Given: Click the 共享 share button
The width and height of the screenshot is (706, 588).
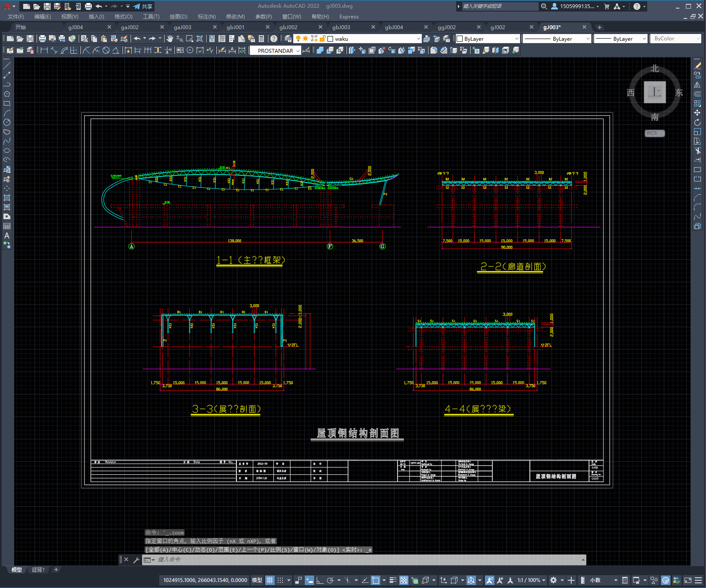Looking at the screenshot, I should pyautogui.click(x=143, y=6).
